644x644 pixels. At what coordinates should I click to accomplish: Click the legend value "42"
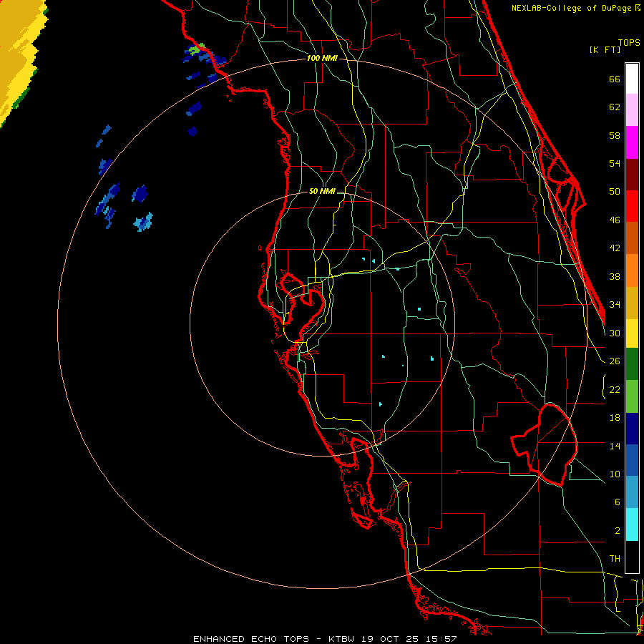click(615, 248)
